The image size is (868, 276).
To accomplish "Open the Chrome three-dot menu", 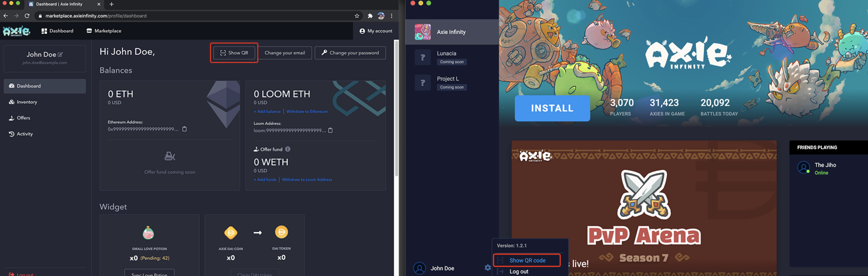I will click(x=391, y=16).
